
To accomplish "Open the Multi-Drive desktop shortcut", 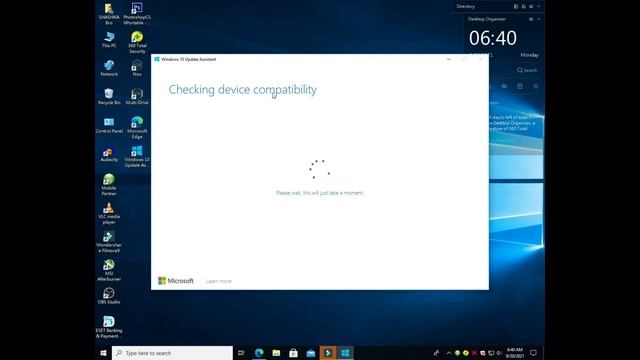I will click(137, 97).
